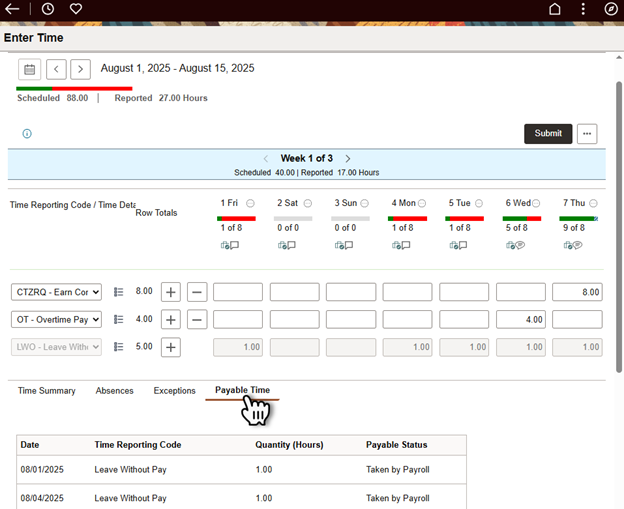The height and width of the screenshot is (509, 624).
Task: Show next week arrow beside Week 1 of 3
Action: [348, 159]
